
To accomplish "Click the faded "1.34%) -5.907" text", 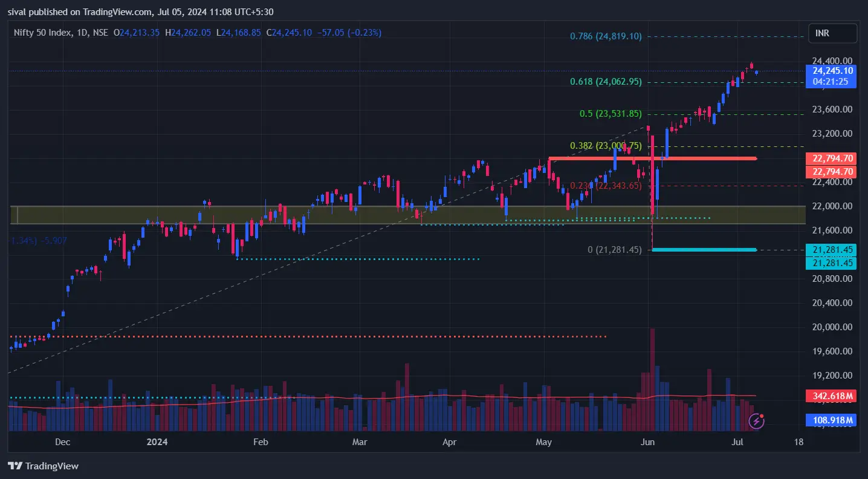I will pos(39,241).
